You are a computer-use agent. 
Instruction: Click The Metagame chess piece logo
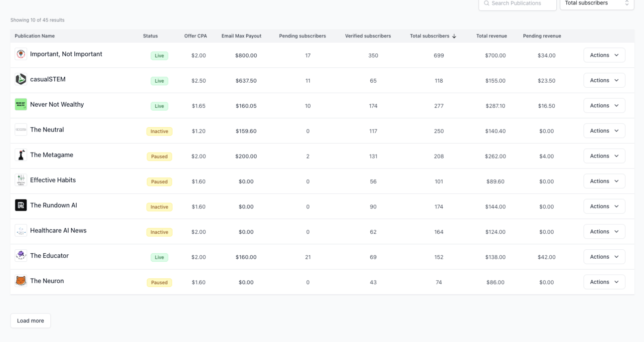coord(21,155)
